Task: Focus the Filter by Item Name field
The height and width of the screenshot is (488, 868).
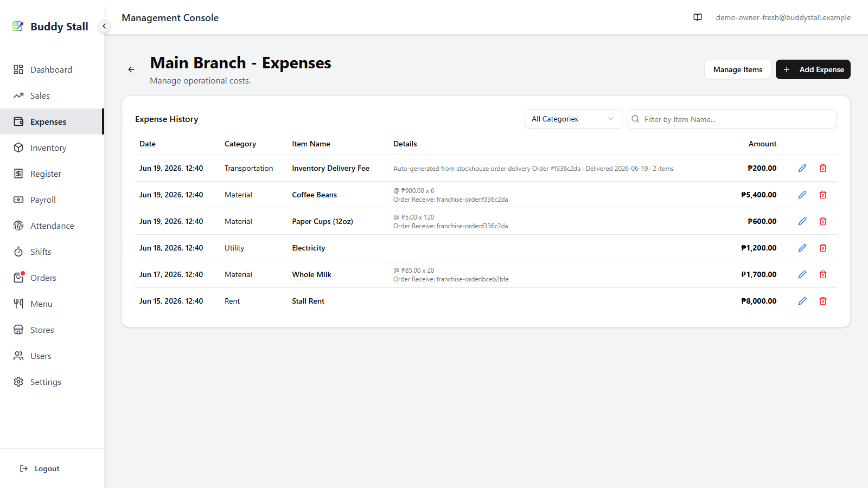Action: (x=731, y=119)
